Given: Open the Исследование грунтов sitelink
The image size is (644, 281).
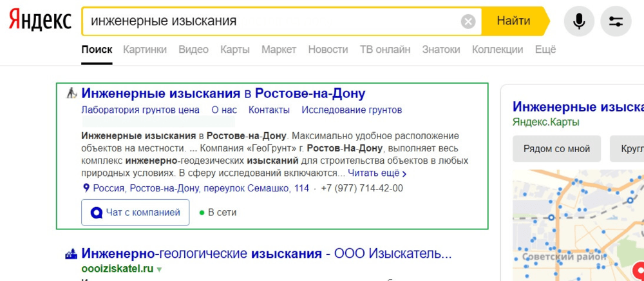Looking at the screenshot, I should coord(352,110).
